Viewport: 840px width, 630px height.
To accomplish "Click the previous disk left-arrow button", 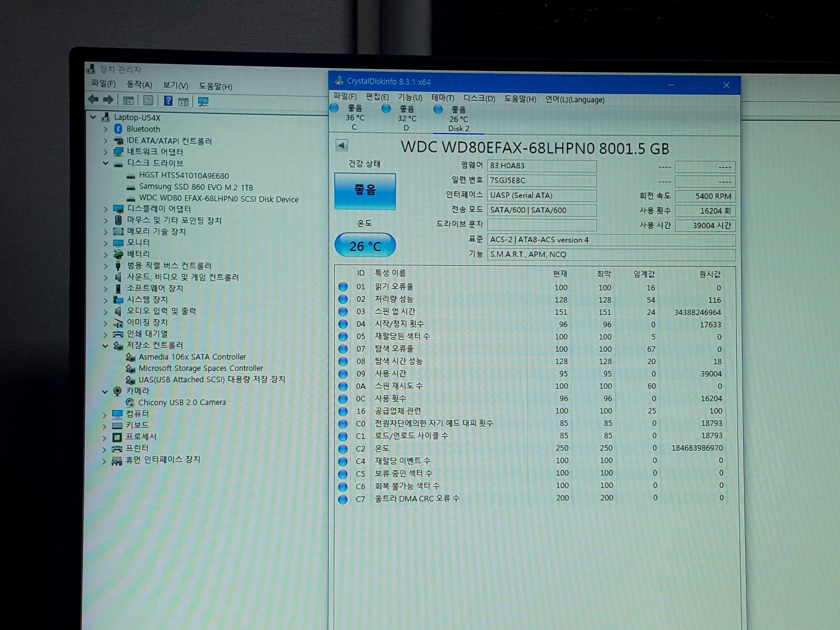I will pyautogui.click(x=342, y=145).
